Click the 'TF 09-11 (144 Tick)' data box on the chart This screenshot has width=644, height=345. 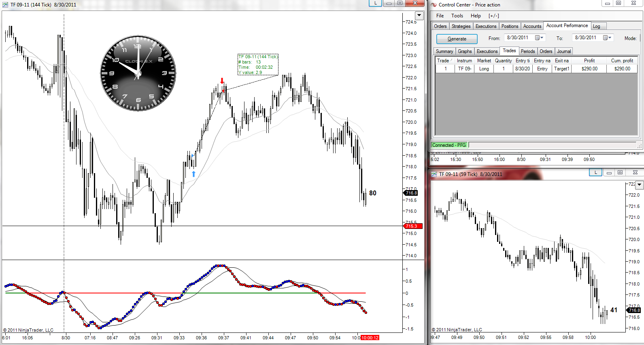258,65
